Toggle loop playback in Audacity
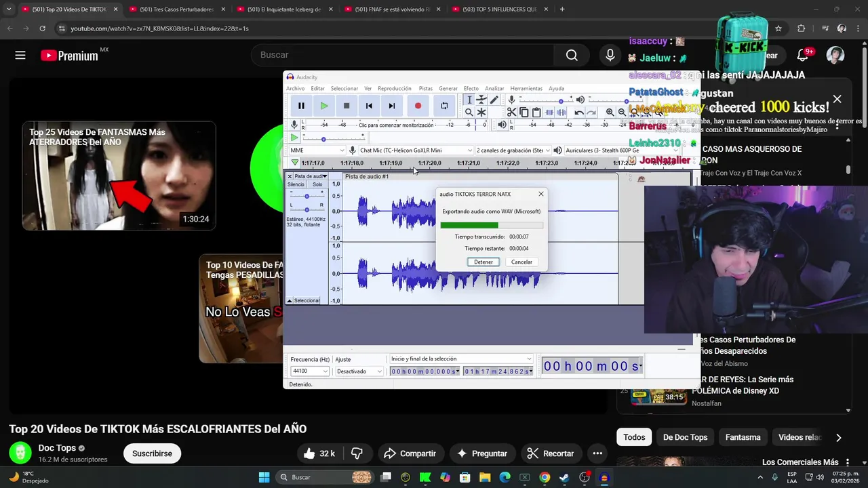868x488 pixels. (444, 106)
